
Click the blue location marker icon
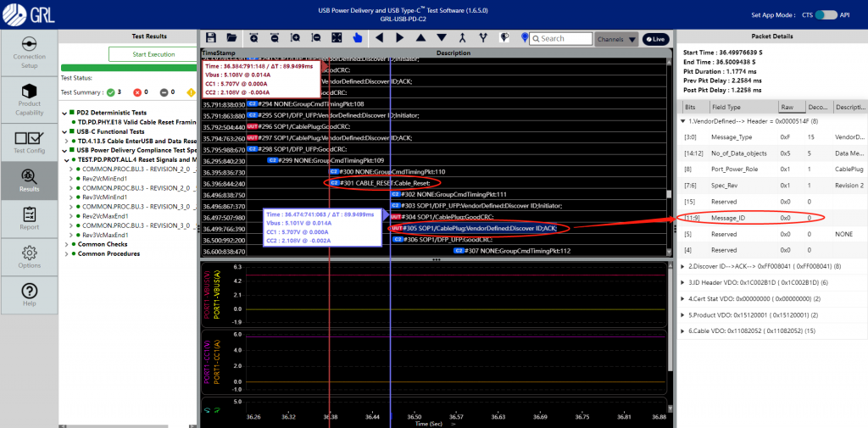click(525, 38)
